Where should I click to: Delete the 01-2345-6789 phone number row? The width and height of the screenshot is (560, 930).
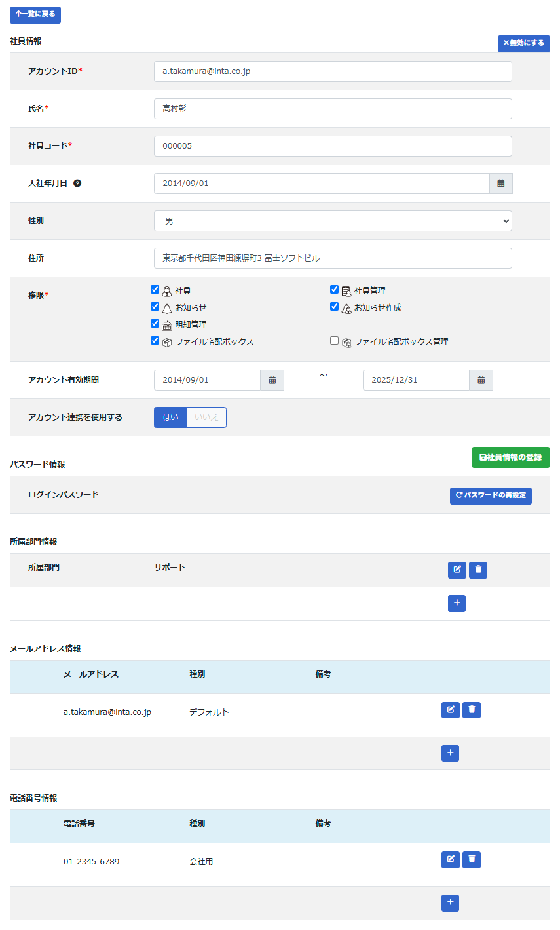point(472,859)
